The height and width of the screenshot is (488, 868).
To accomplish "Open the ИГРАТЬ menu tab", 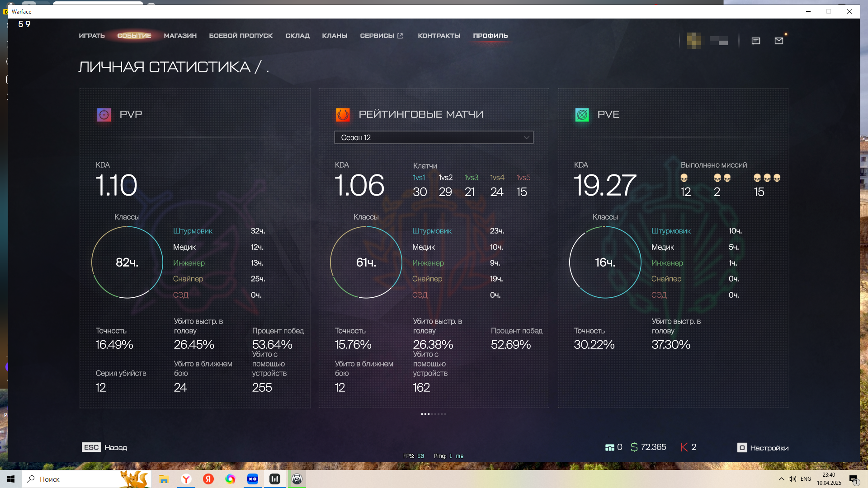I will pyautogui.click(x=92, y=36).
